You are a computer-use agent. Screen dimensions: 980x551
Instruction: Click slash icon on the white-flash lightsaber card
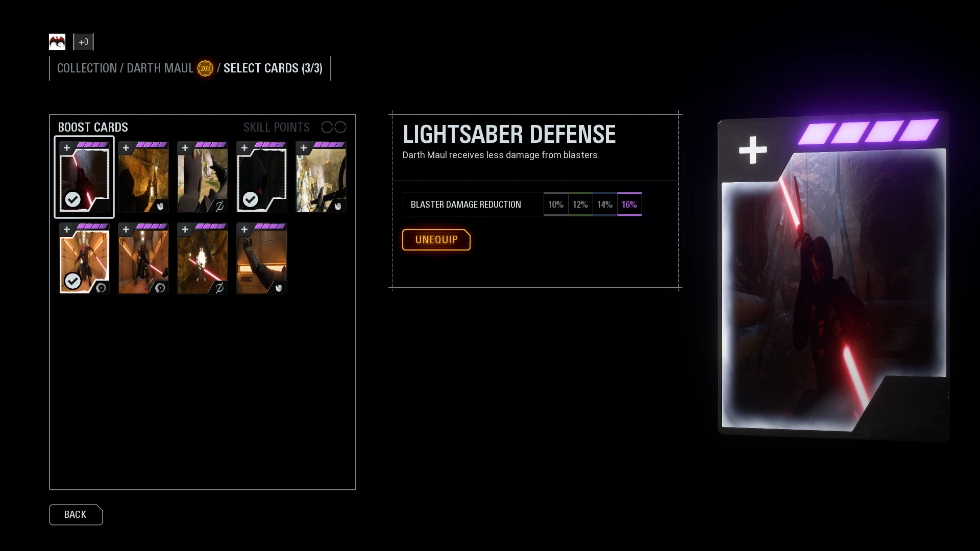point(219,288)
